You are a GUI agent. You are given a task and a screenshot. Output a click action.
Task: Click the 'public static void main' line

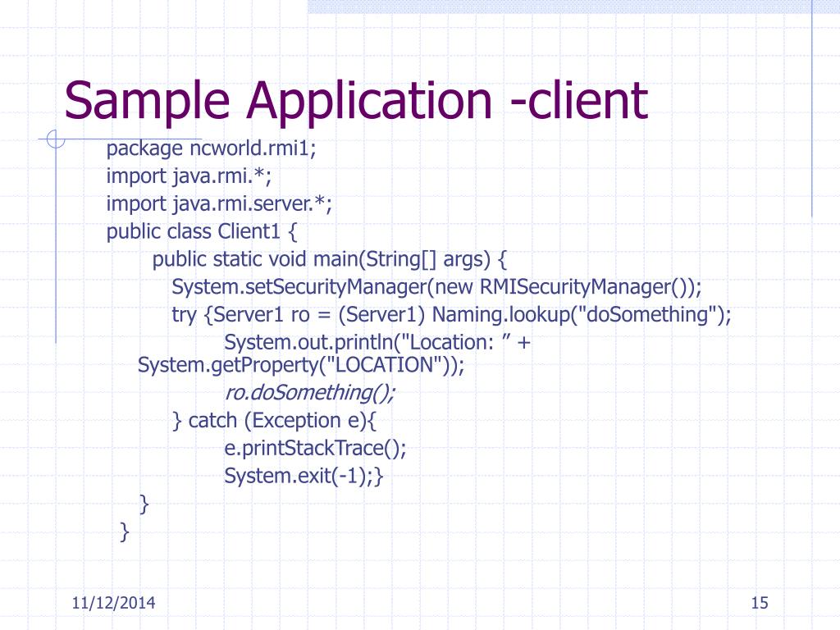point(330,260)
